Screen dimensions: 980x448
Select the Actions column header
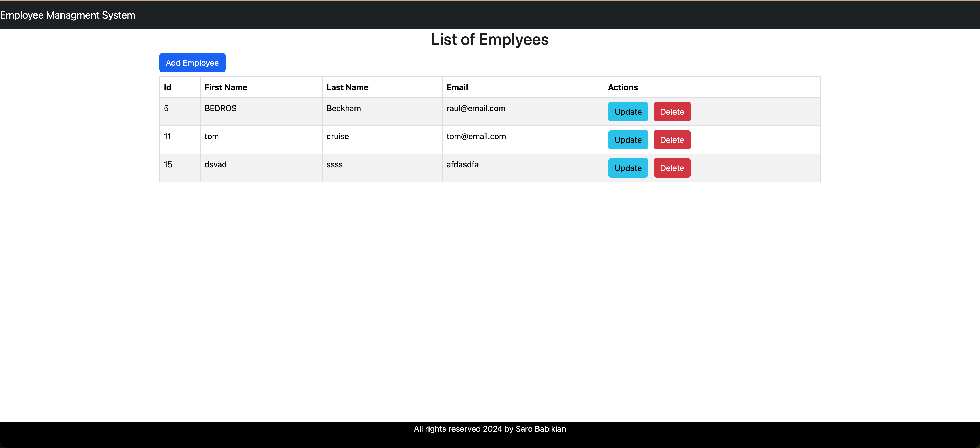pos(623,87)
